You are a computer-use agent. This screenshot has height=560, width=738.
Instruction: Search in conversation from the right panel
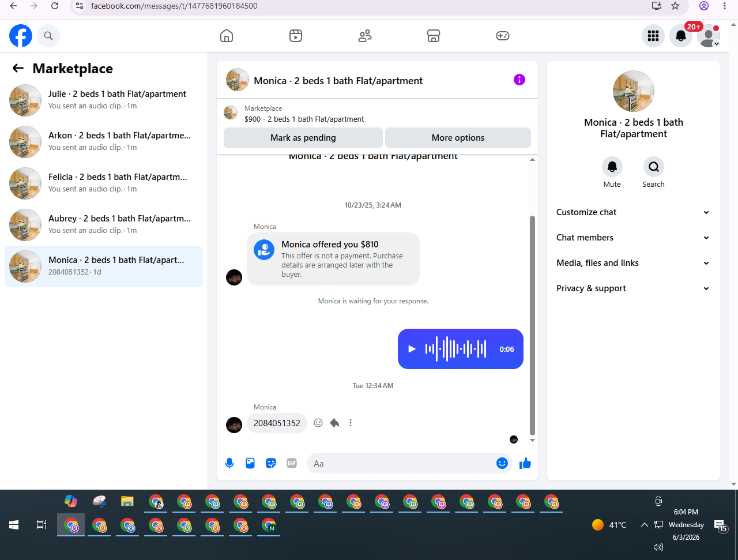(x=654, y=167)
